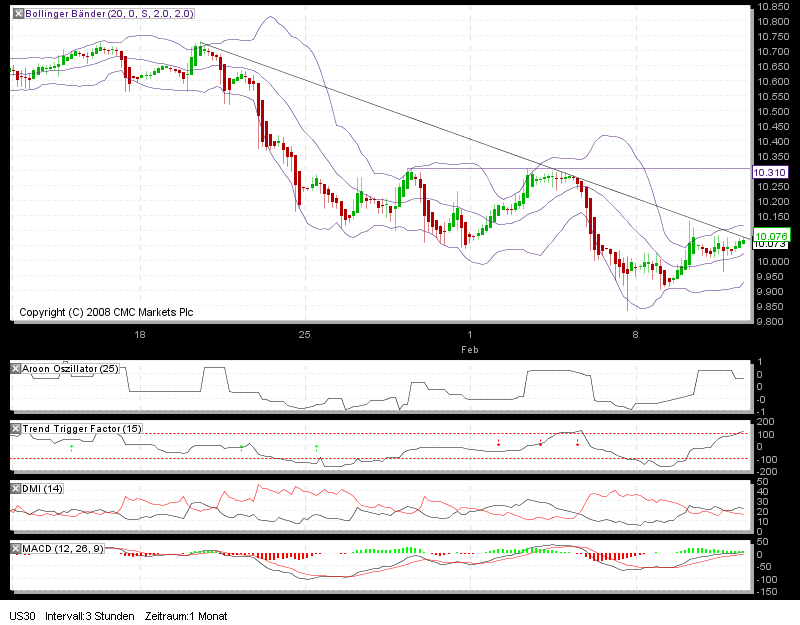
Task: Remove the DMI (14) indicator panel
Action: click(15, 489)
